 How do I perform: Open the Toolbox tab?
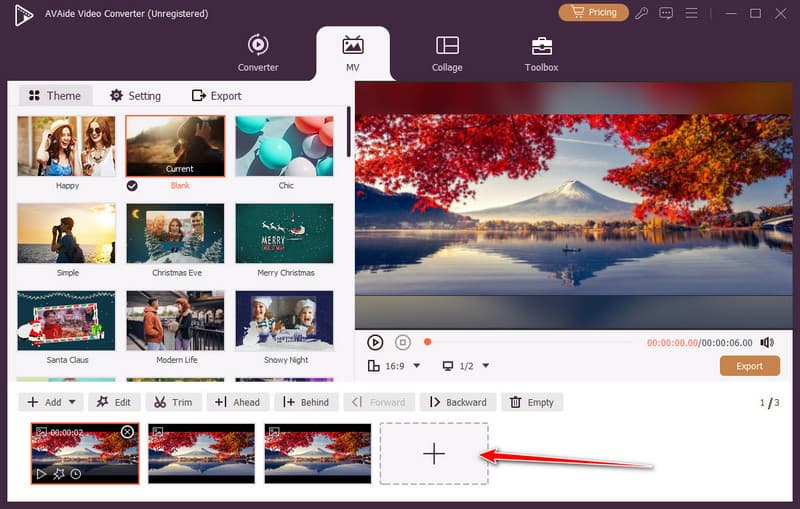541,53
